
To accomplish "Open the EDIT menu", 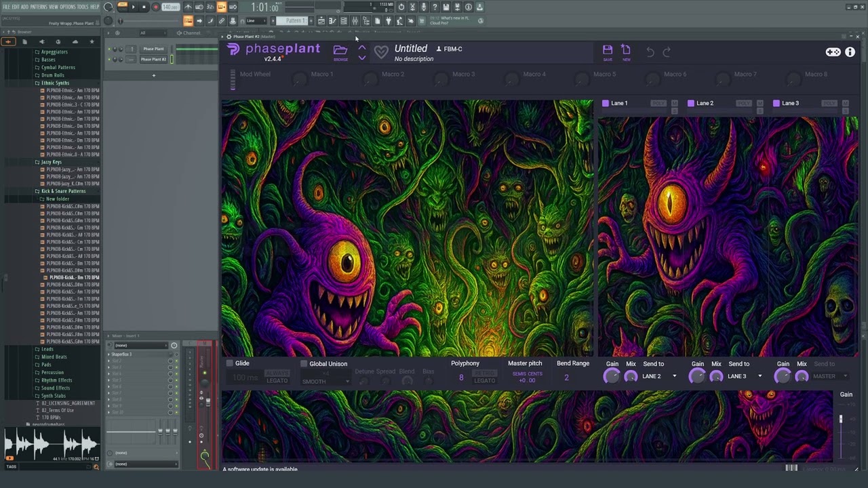I will (16, 7).
